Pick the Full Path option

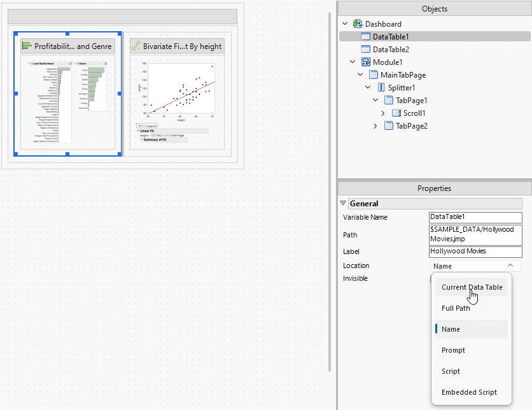pyautogui.click(x=456, y=308)
